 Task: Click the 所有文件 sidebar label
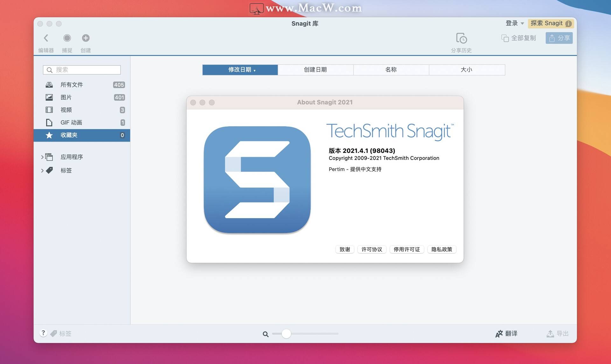(72, 85)
